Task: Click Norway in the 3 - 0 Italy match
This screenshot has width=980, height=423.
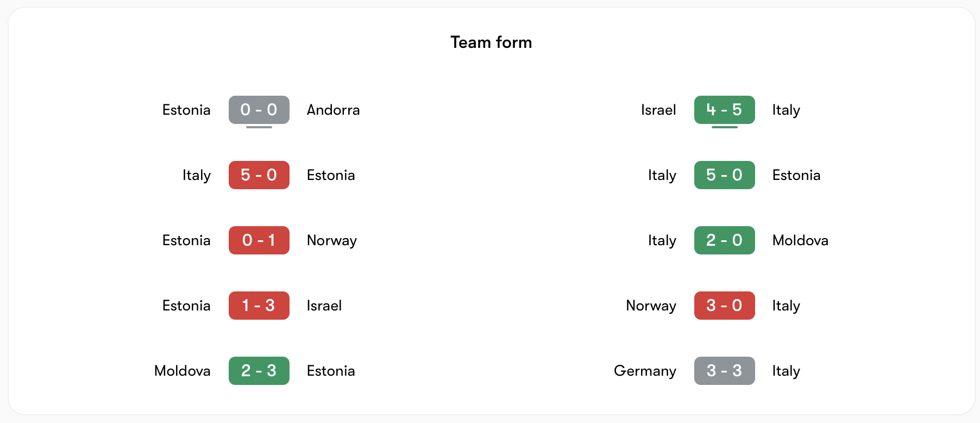Action: [x=651, y=306]
